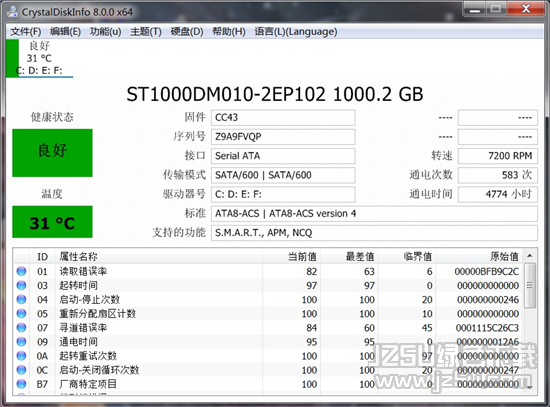
Task: Click the scrollbar down arrow in attribute list
Action: [530, 387]
